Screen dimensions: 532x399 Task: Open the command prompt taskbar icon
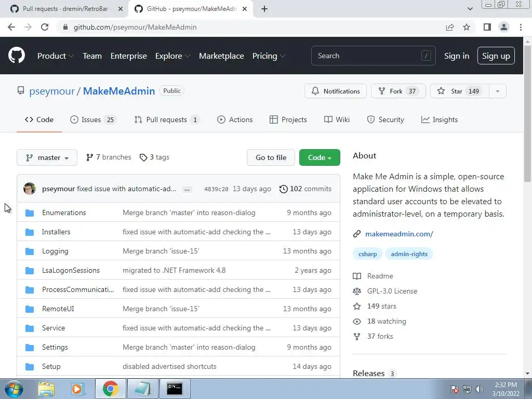point(175,389)
